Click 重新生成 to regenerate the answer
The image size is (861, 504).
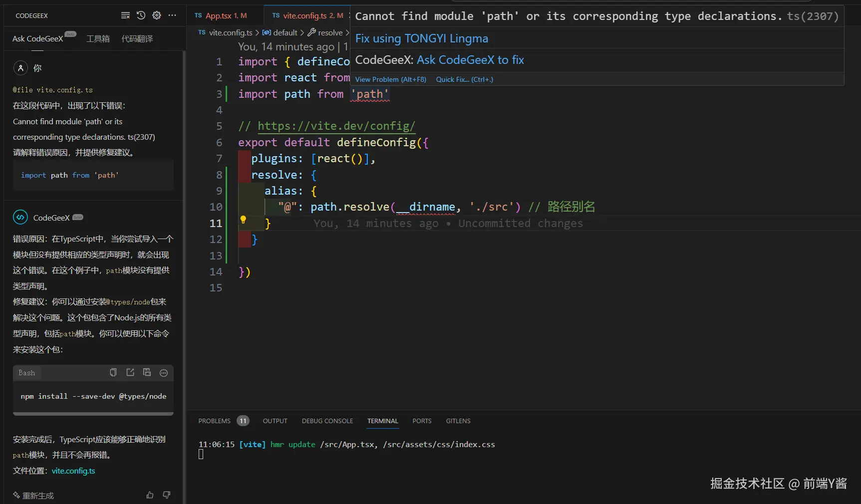point(33,495)
